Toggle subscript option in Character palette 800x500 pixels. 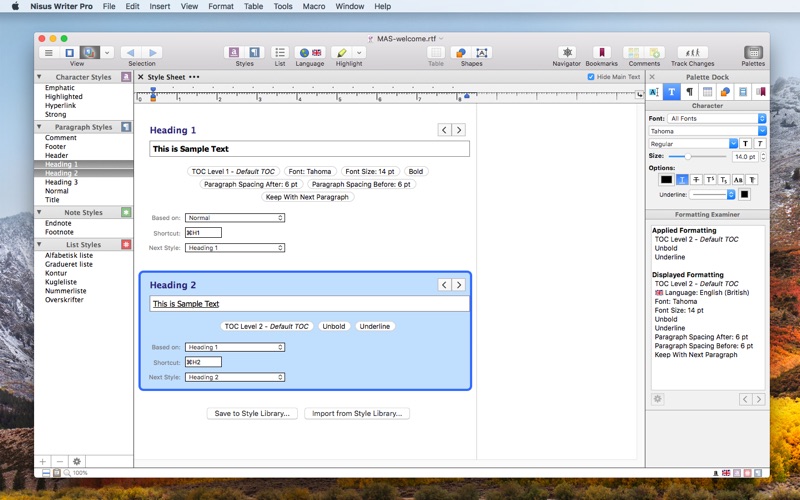(x=723, y=180)
